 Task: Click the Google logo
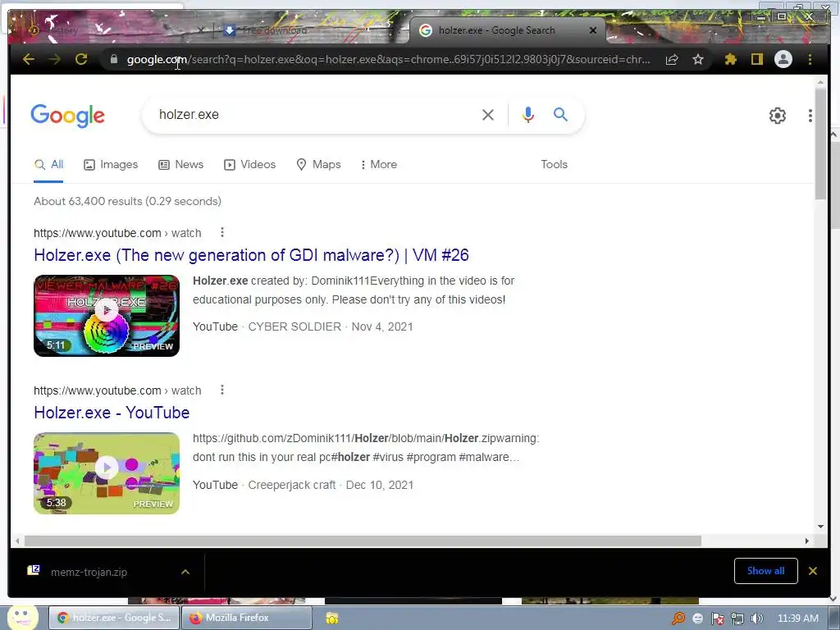coord(67,115)
